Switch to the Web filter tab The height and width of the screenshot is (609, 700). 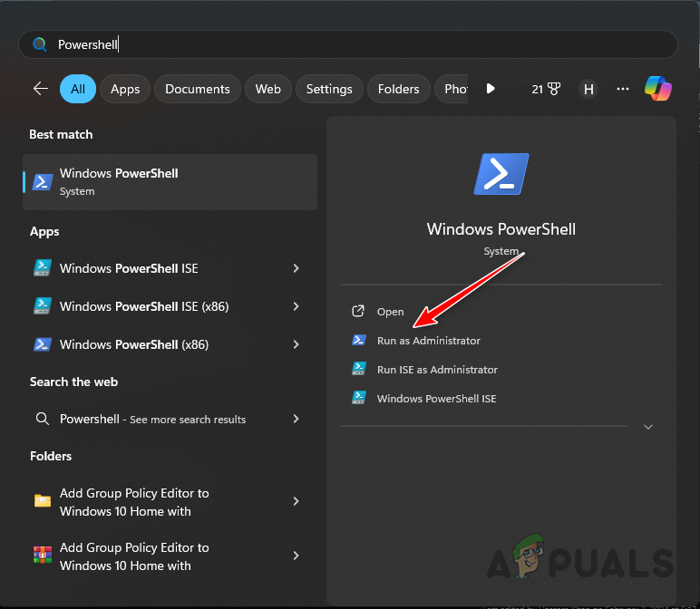point(267,89)
